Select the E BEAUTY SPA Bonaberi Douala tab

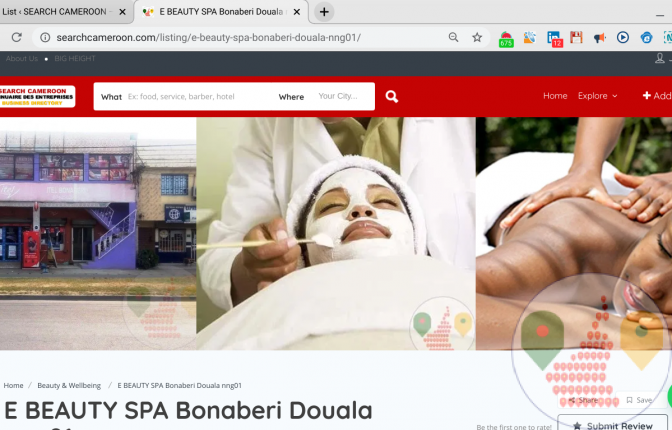(221, 12)
